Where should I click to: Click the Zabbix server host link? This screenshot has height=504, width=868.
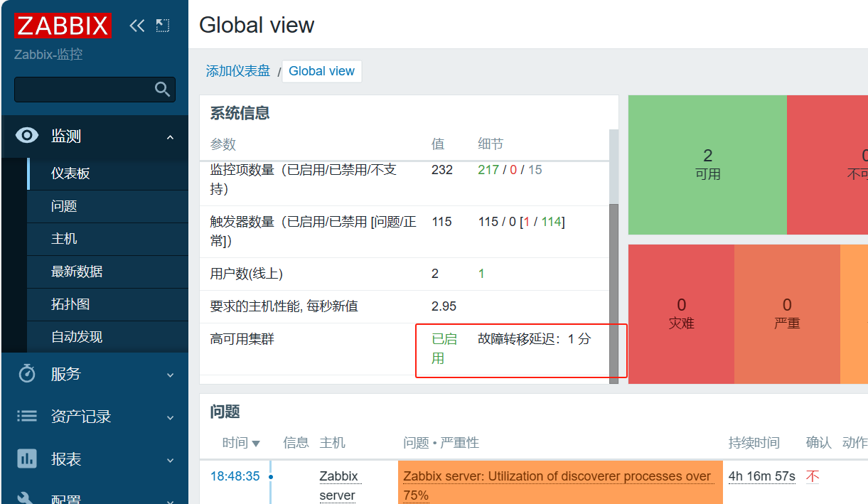[x=338, y=486]
